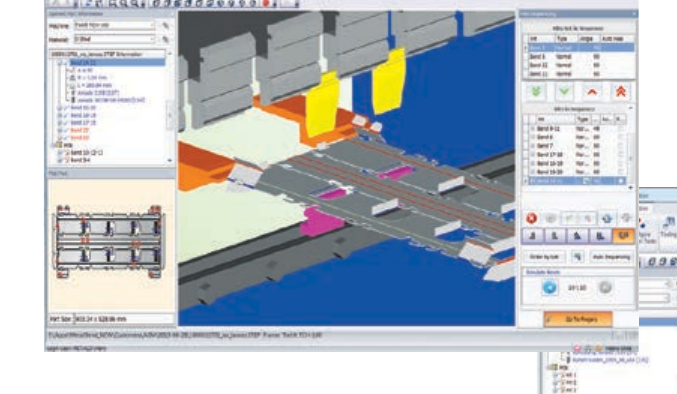Click the orange Go To Project button

coord(578,319)
